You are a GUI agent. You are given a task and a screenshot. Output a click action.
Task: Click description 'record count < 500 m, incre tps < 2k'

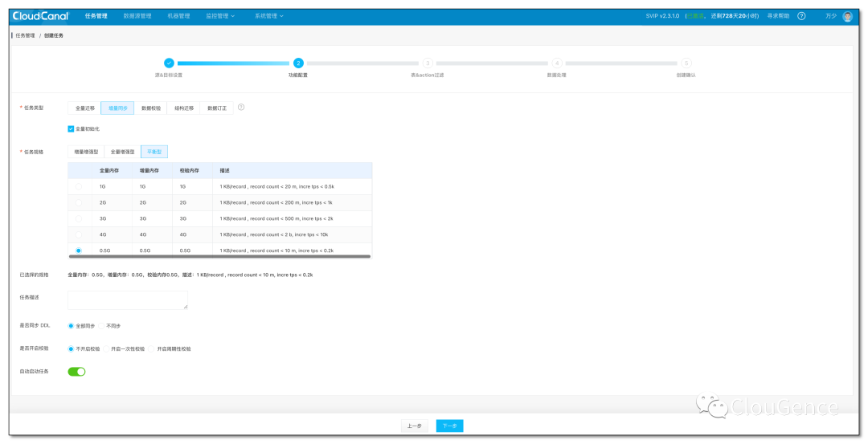click(x=291, y=218)
